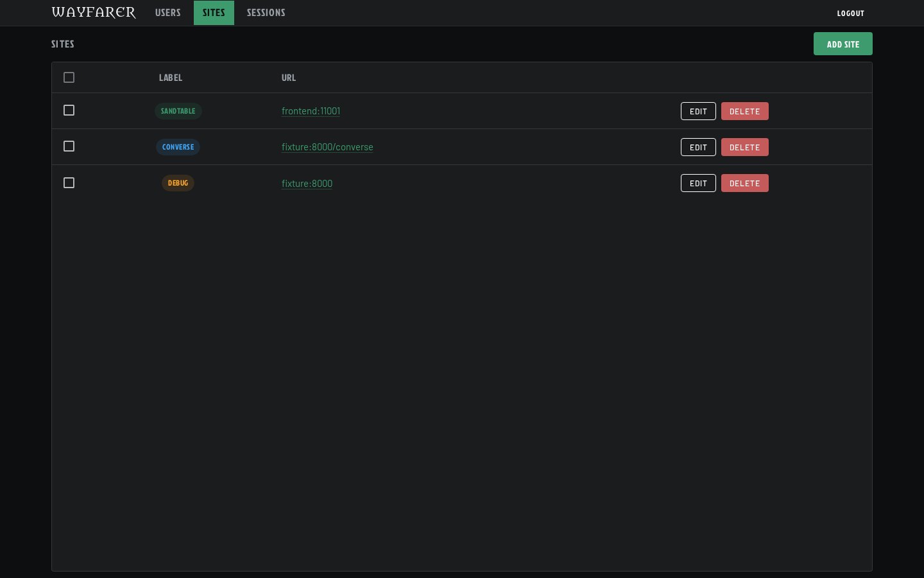Check the Sandtable row checkbox
The height and width of the screenshot is (578, 924).
[x=69, y=110]
